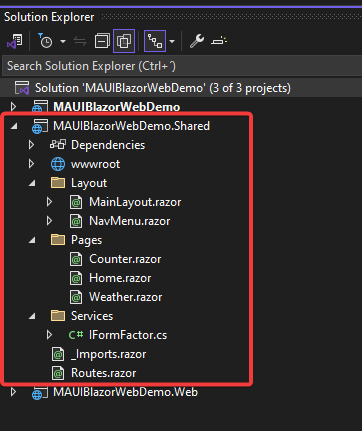Expand the MainLayout.razor node
Screen dimensions: 362x431
click(x=49, y=202)
